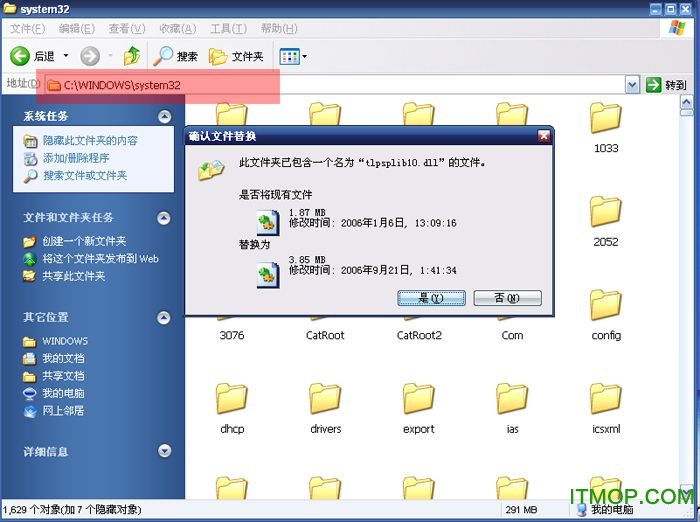Go up one folder level icon
This screenshot has width=700, height=522.
pyautogui.click(x=132, y=56)
